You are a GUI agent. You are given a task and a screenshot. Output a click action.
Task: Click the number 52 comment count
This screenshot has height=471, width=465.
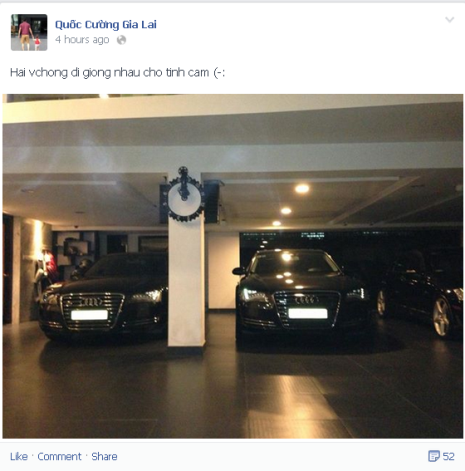448,456
